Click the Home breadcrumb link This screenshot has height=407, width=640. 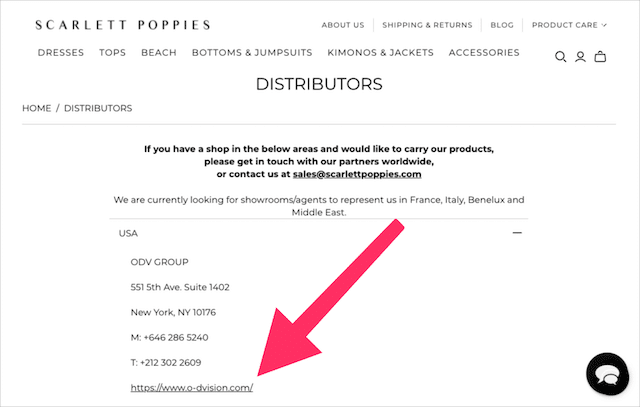tap(37, 108)
